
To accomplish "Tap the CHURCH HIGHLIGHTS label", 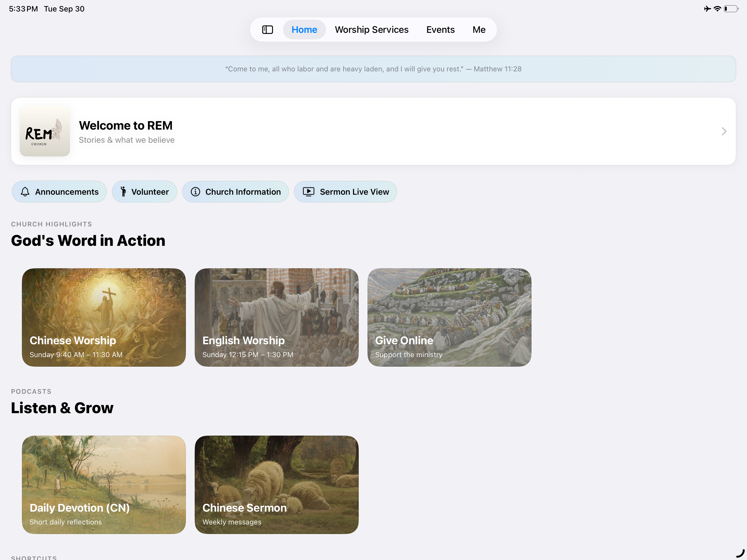I will point(52,224).
